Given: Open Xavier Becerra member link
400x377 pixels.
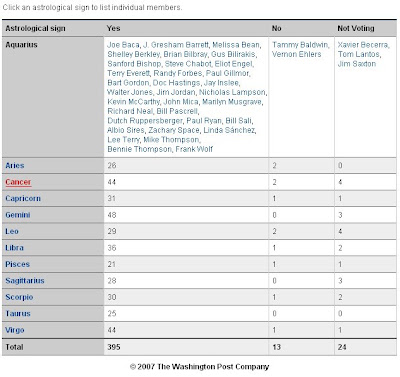Looking at the screenshot, I should 363,45.
